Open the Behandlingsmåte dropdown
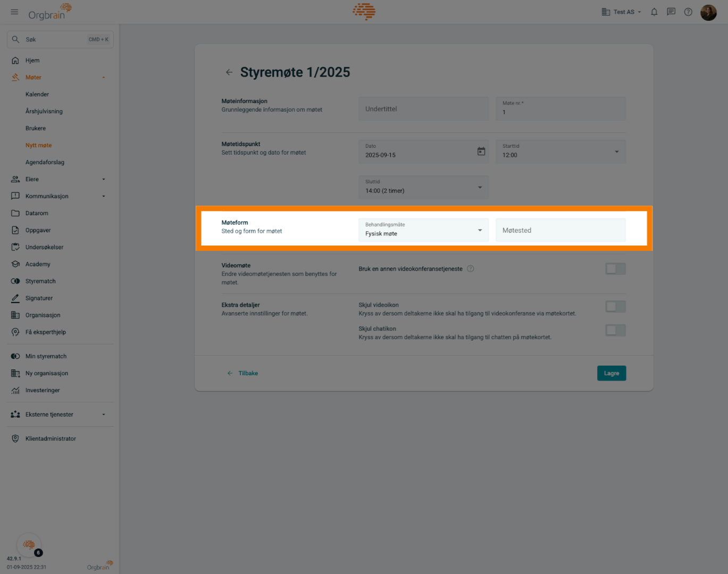 pos(423,230)
